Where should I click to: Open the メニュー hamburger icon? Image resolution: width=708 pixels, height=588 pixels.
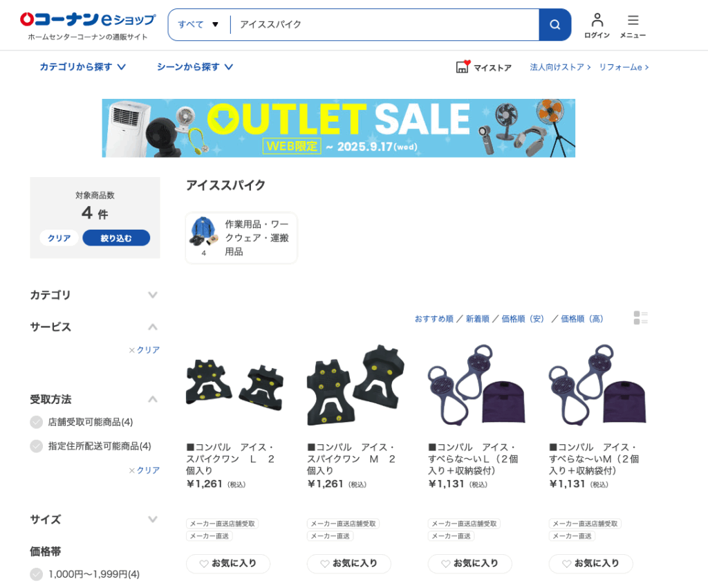coord(633,20)
